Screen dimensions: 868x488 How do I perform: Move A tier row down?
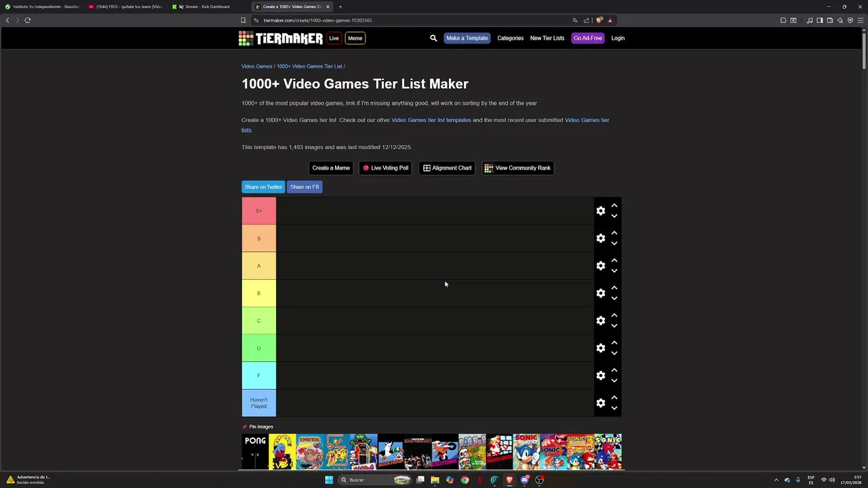coord(614,271)
